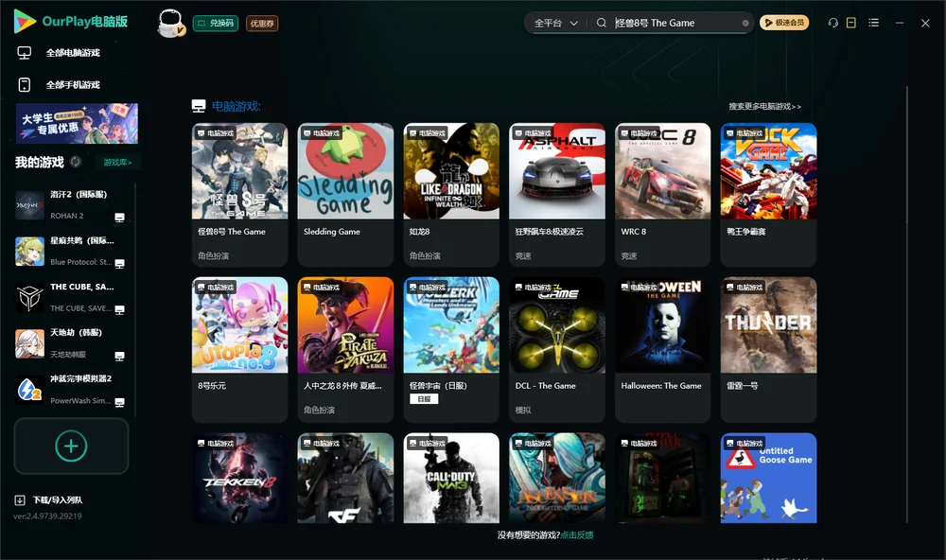Select the 如龙8 game cover
946x560 pixels.
tap(451, 171)
